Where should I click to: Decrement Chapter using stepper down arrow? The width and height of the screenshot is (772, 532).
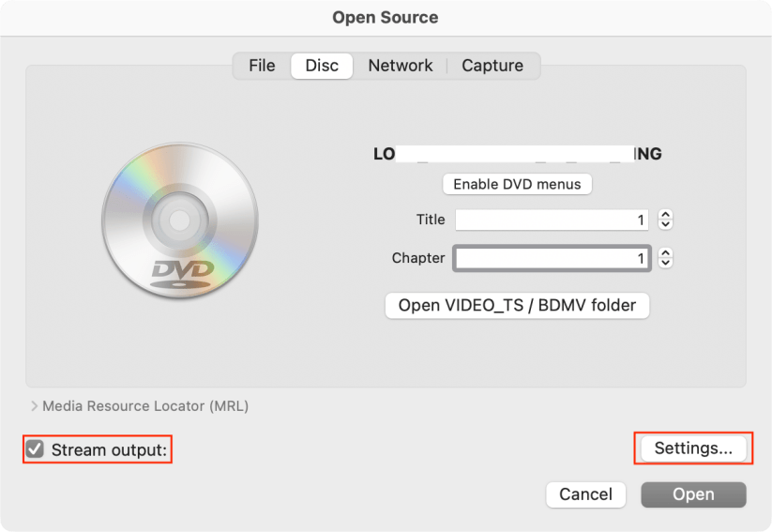pyautogui.click(x=666, y=263)
